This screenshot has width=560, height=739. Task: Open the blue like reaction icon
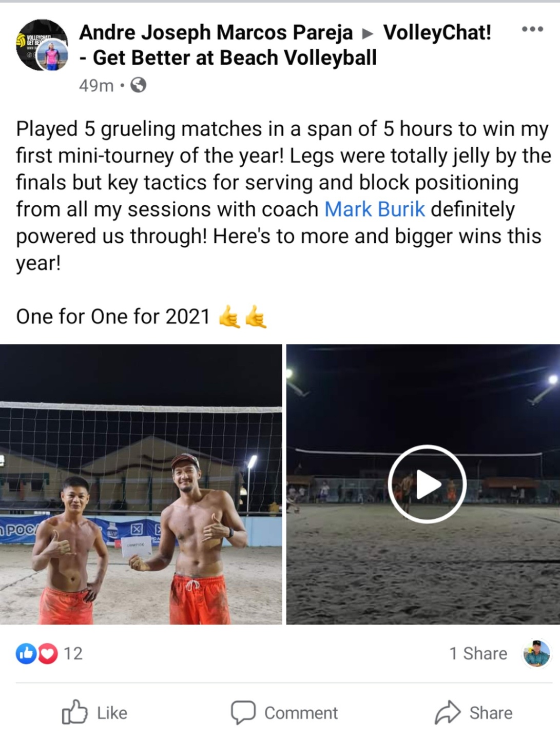click(x=26, y=653)
